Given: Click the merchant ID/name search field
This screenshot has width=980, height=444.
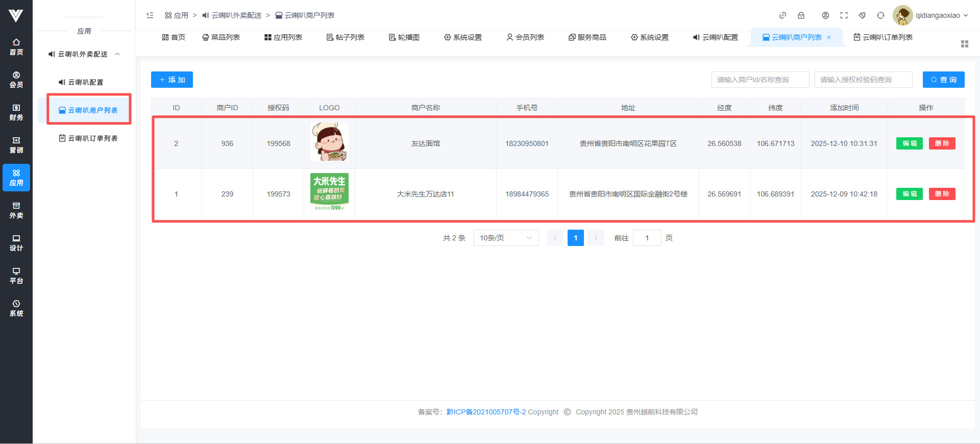Looking at the screenshot, I should pyautogui.click(x=760, y=80).
